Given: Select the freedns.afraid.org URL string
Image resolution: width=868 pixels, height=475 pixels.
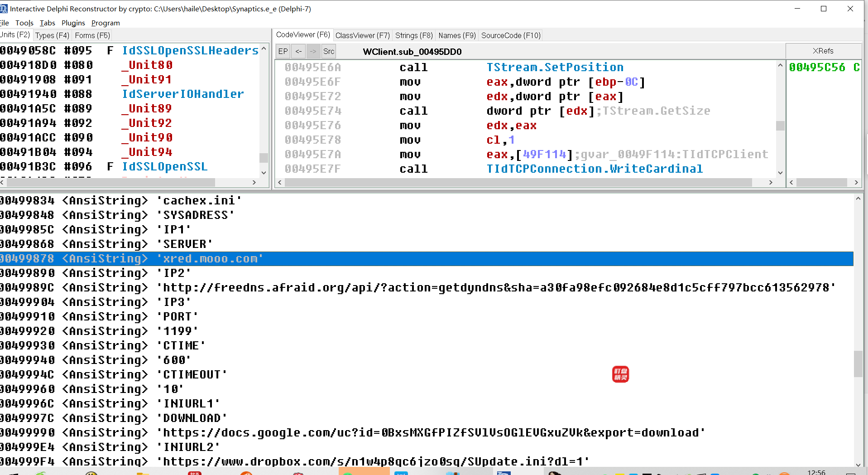Looking at the screenshot, I should 427,287.
